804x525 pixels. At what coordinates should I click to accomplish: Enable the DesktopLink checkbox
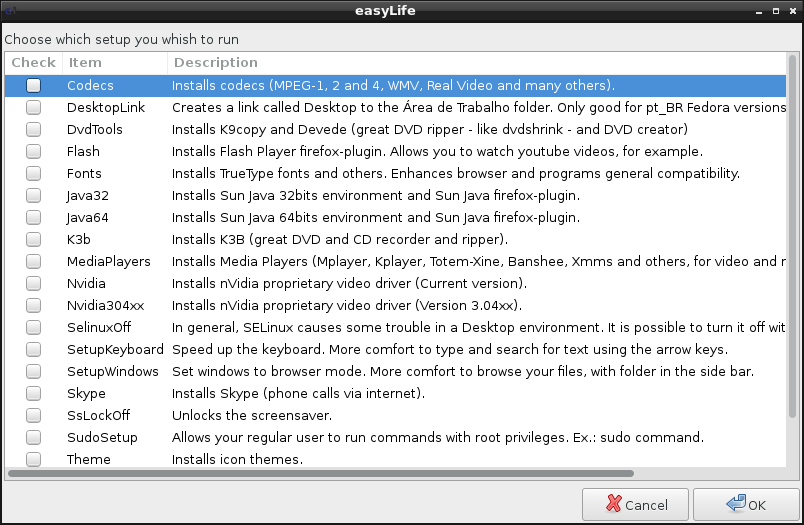pos(33,107)
